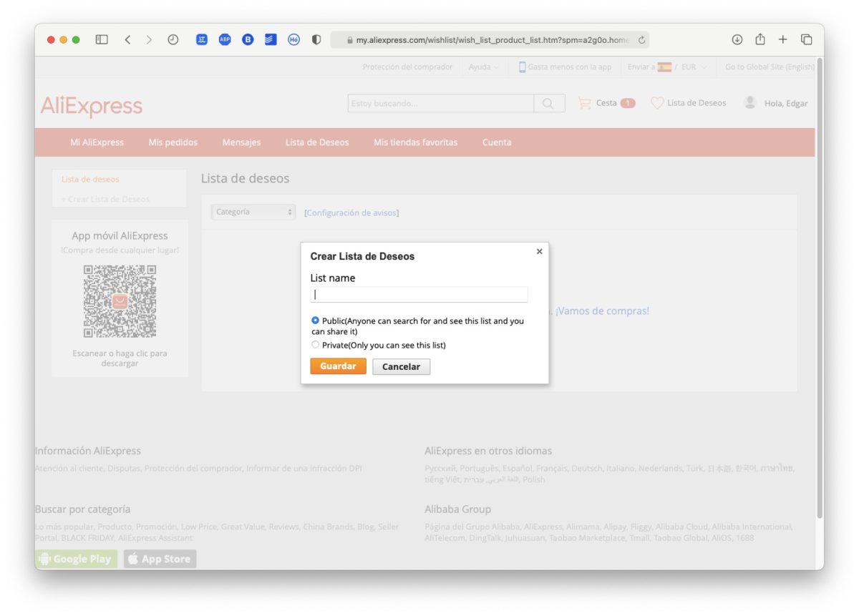Focus the List name input field
The height and width of the screenshot is (616, 859).
(x=419, y=295)
